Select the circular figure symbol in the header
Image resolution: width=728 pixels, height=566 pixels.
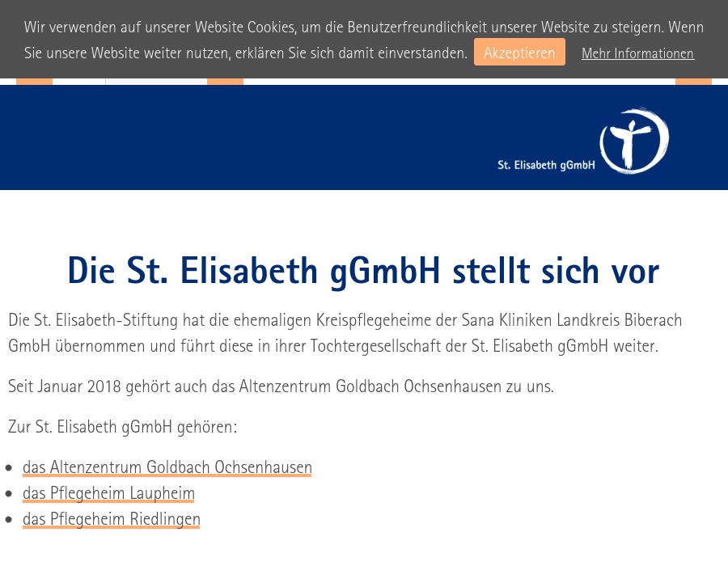coord(634,140)
